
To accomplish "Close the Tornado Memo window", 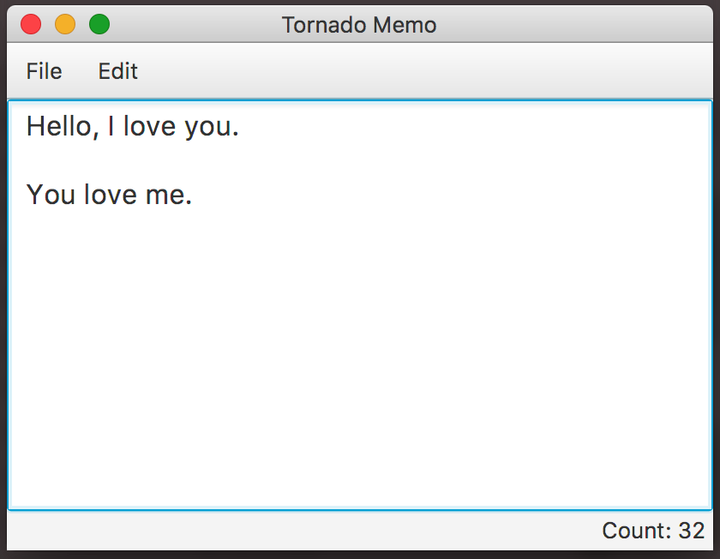I will coord(31,24).
